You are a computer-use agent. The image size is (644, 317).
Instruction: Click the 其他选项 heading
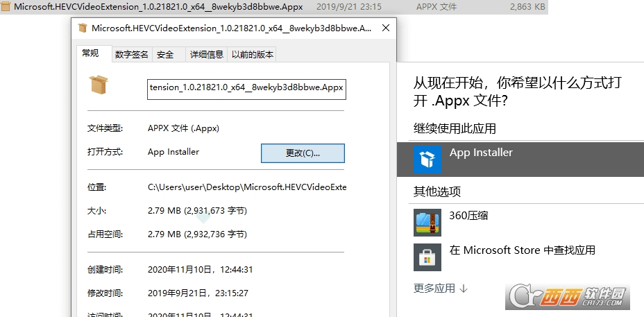click(437, 191)
